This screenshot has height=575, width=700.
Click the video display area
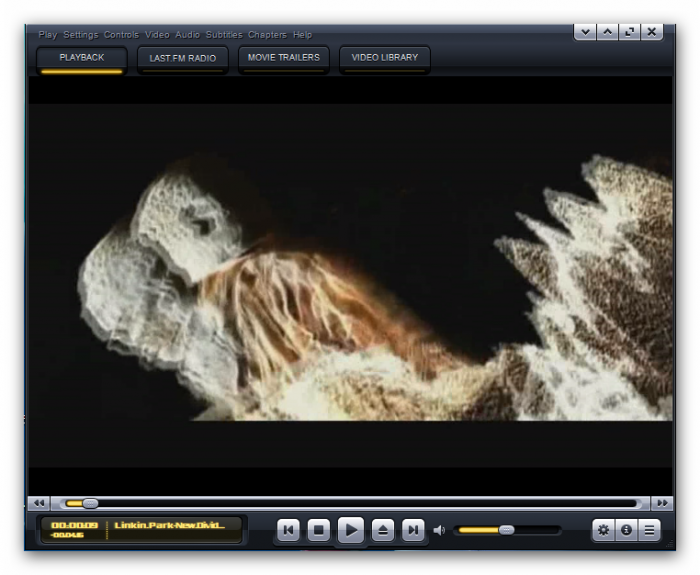point(350,286)
